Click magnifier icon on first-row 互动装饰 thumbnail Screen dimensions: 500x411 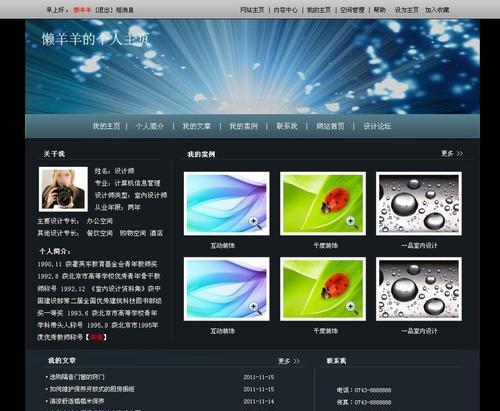point(255,223)
